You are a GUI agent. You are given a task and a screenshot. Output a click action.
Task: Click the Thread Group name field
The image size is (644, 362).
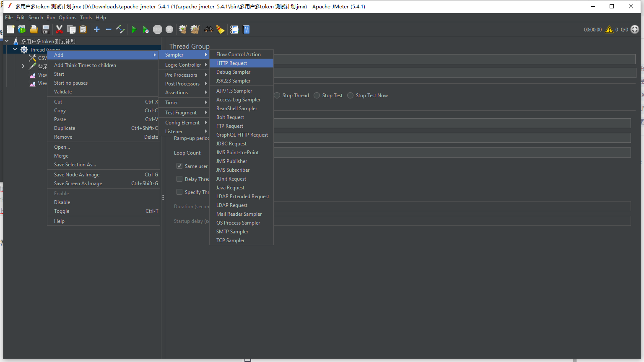454,59
